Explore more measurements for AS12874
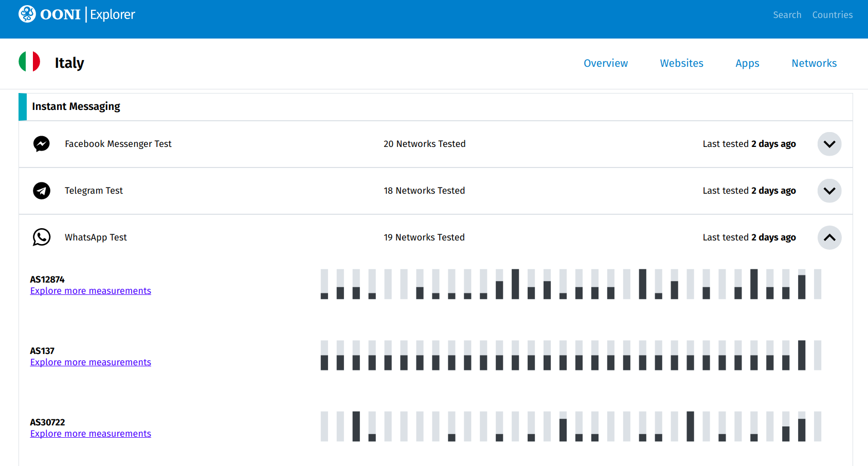The height and width of the screenshot is (466, 868). (x=91, y=291)
